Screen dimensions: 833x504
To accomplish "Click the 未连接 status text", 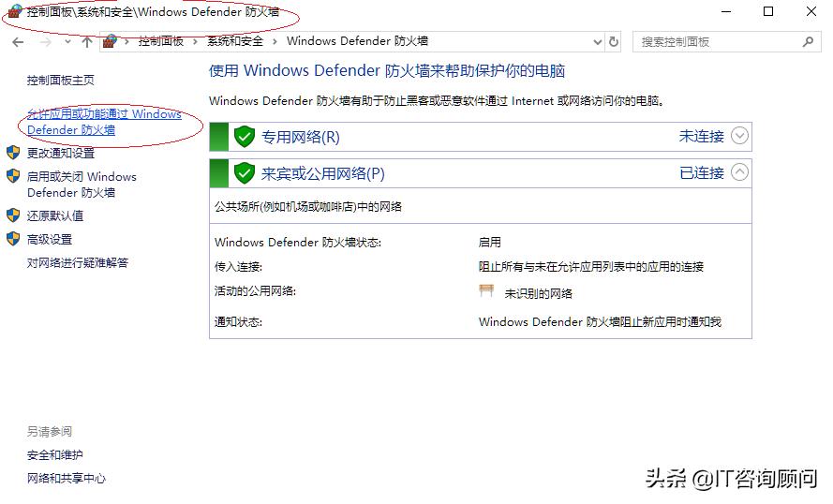I will 701,137.
